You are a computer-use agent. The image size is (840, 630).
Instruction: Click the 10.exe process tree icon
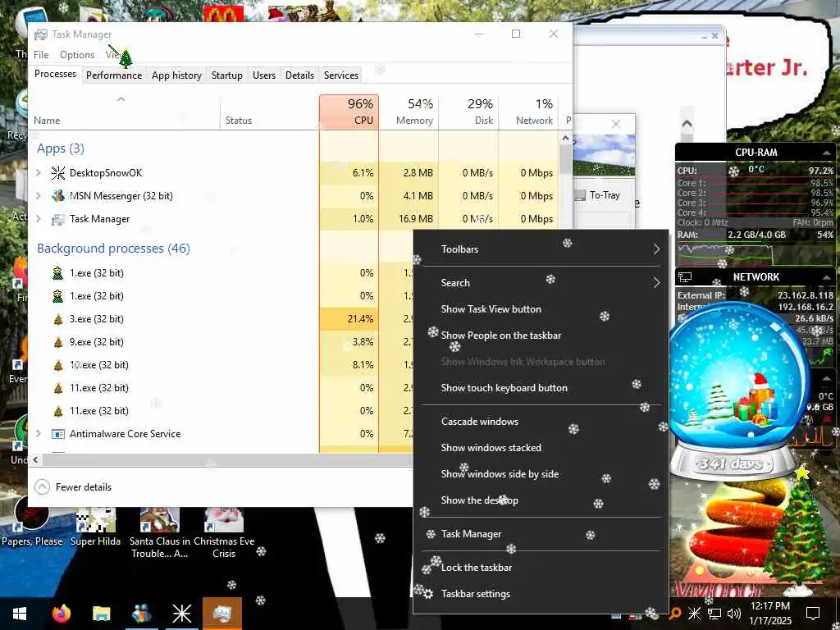click(x=58, y=365)
